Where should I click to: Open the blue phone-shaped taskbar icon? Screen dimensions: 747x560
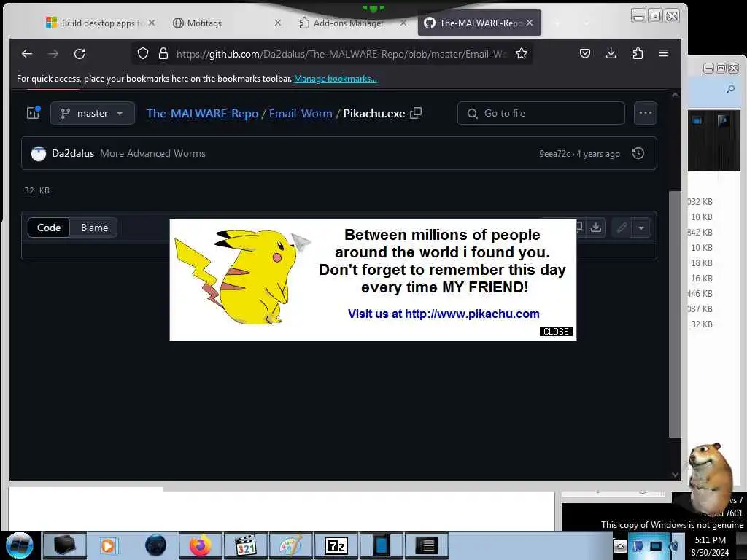click(x=381, y=545)
